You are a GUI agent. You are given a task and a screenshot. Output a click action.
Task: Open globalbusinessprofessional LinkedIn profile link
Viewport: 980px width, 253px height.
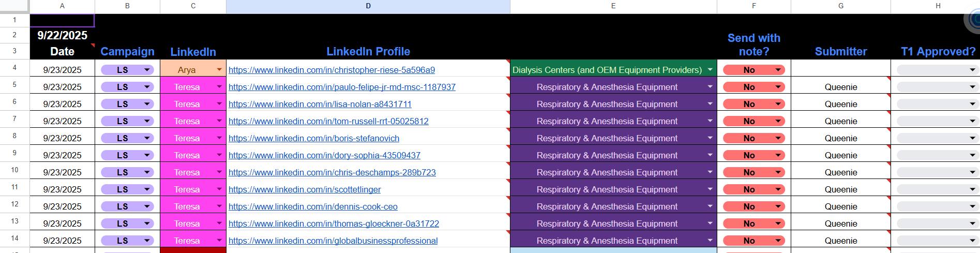(333, 241)
